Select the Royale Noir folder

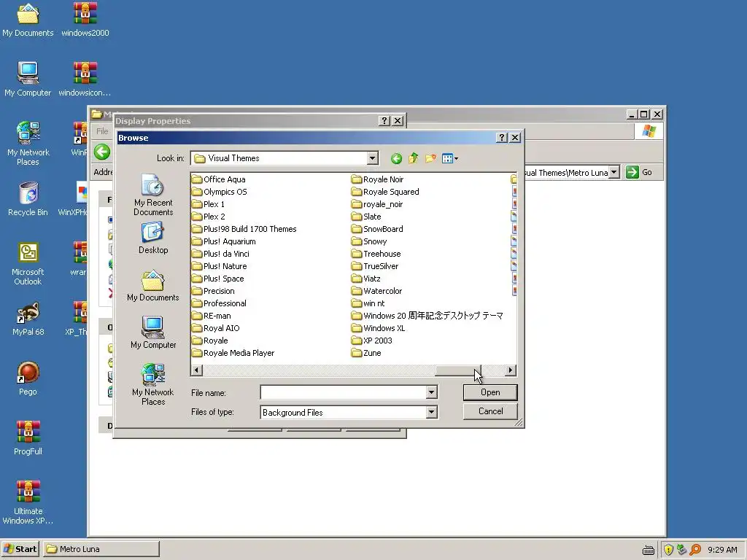(x=377, y=179)
